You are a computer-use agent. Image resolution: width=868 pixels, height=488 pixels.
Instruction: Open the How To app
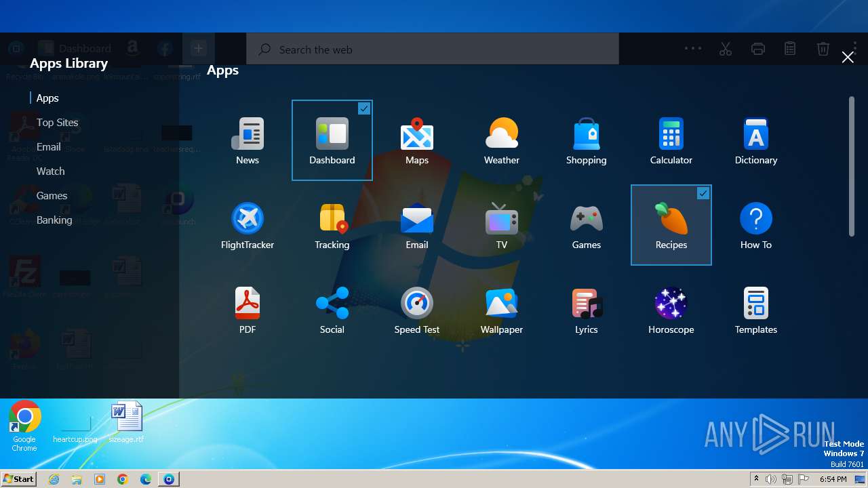756,225
